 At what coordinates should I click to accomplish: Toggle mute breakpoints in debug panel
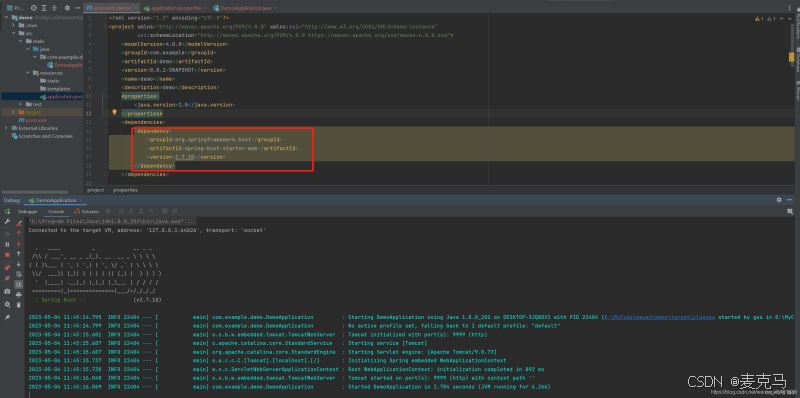[7, 278]
